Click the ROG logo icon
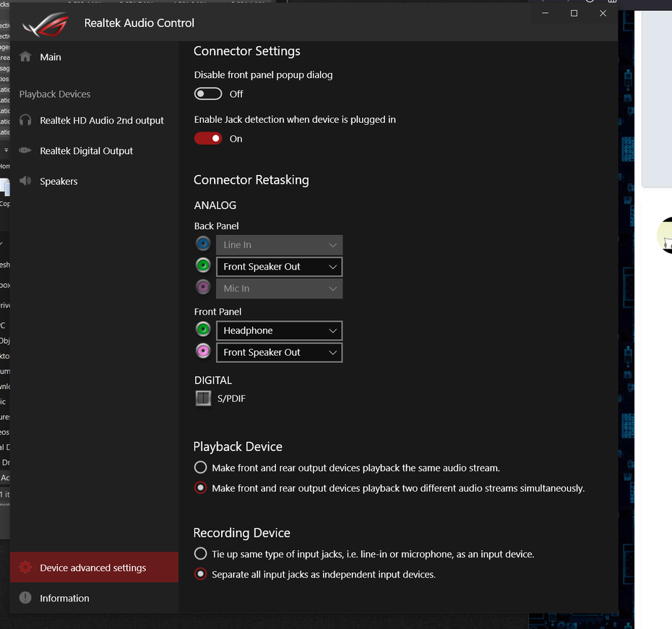Screen dimensions: 672x629 coord(46,24)
